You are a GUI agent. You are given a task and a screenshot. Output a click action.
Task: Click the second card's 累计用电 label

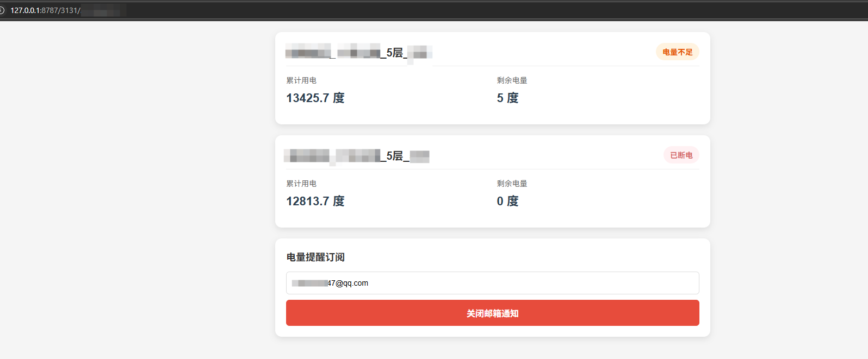coord(301,184)
